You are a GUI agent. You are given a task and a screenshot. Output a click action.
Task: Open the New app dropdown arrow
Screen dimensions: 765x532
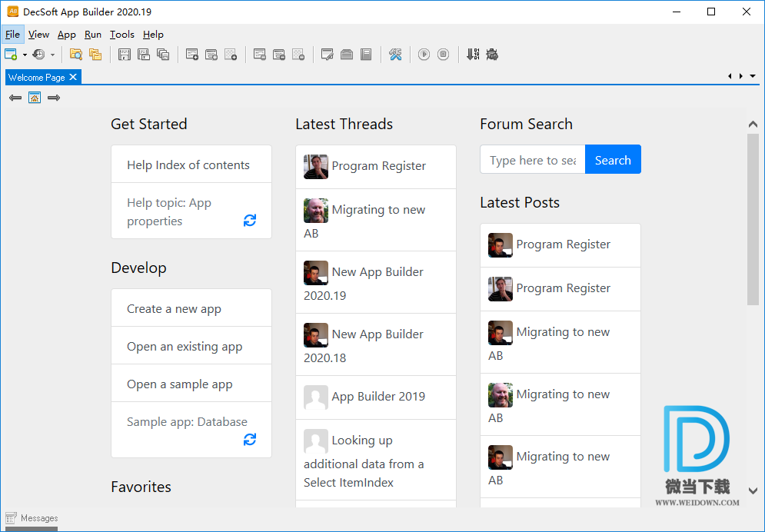coord(25,55)
